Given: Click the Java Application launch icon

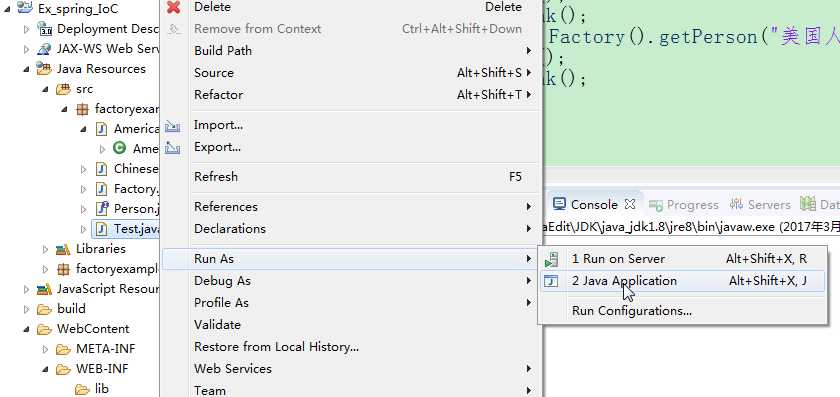Looking at the screenshot, I should click(x=551, y=281).
